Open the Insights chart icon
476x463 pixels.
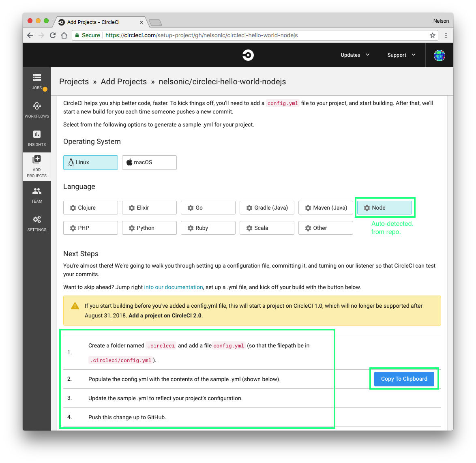coord(37,135)
